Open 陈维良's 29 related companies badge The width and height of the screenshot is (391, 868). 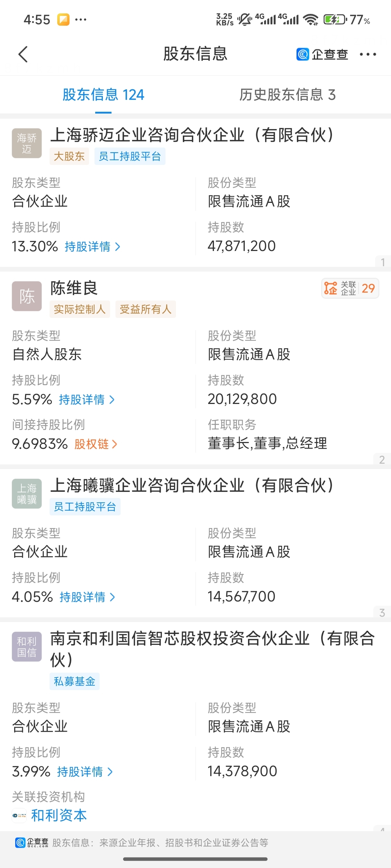[x=350, y=288]
